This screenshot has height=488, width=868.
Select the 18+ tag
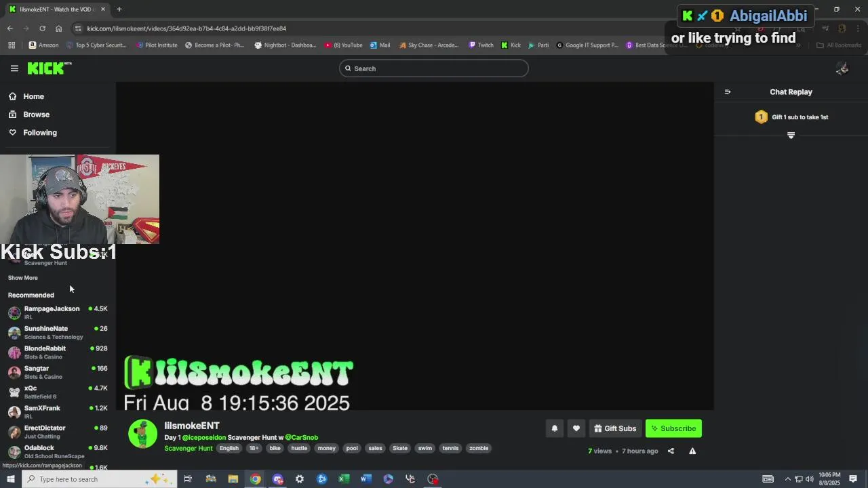[x=254, y=448]
